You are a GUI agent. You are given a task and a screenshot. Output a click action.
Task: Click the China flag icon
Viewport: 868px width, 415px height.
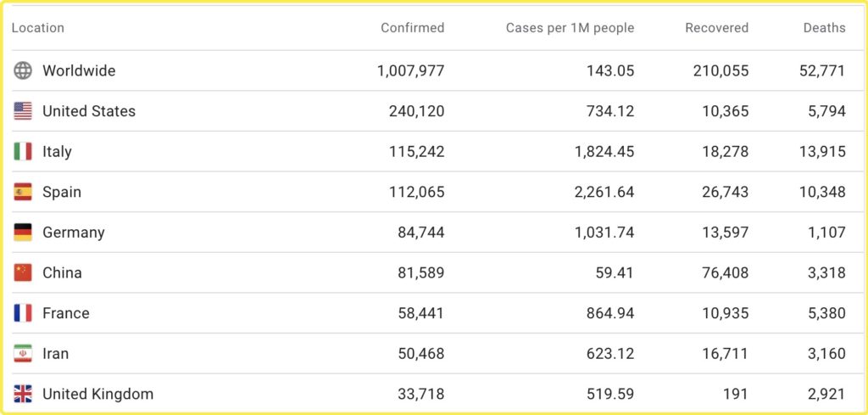point(23,272)
